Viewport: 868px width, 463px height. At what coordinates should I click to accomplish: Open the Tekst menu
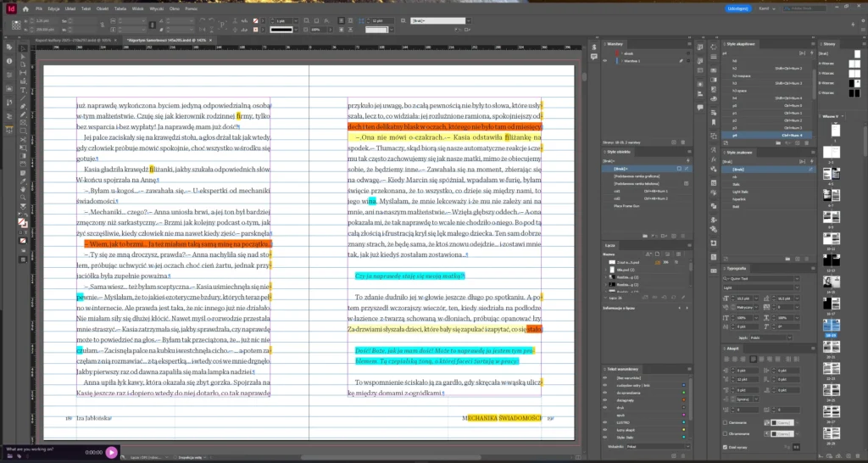86,8
